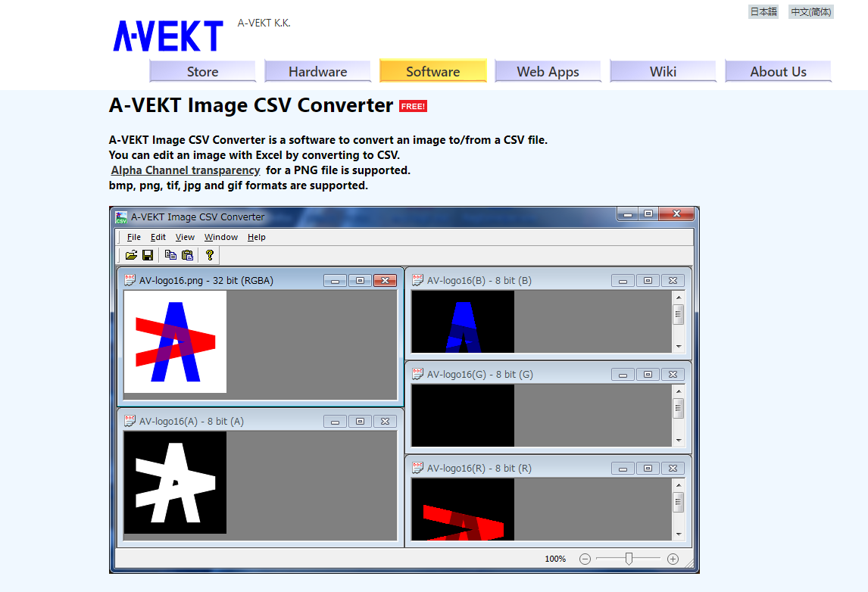The height and width of the screenshot is (592, 868).
Task: Switch the site language to Simplified Chinese
Action: coord(811,11)
